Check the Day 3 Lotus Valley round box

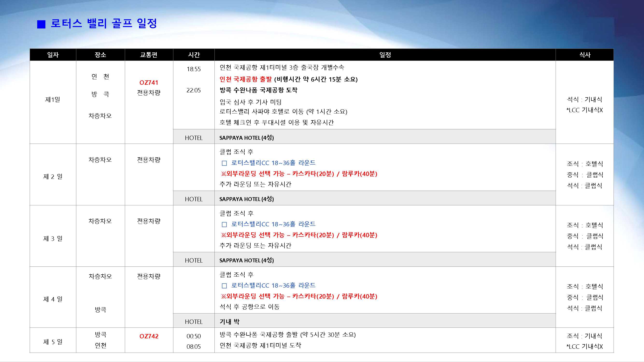tap(224, 224)
